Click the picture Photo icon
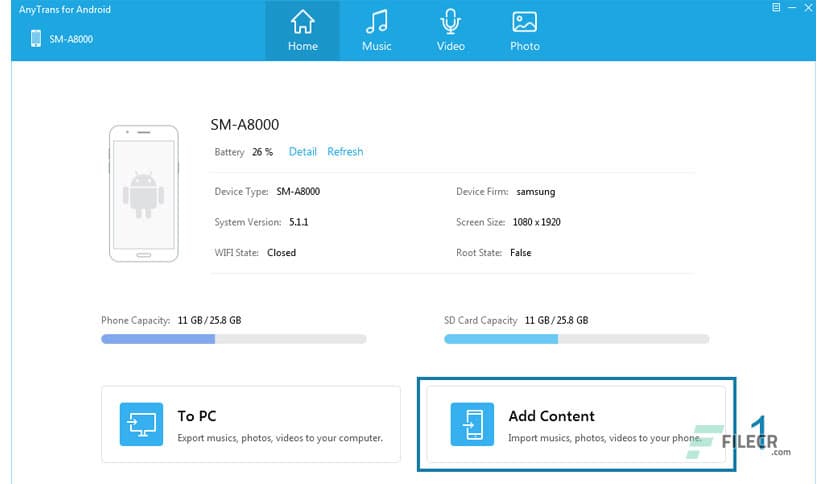Screen dimensions: 836x484 click(x=525, y=22)
